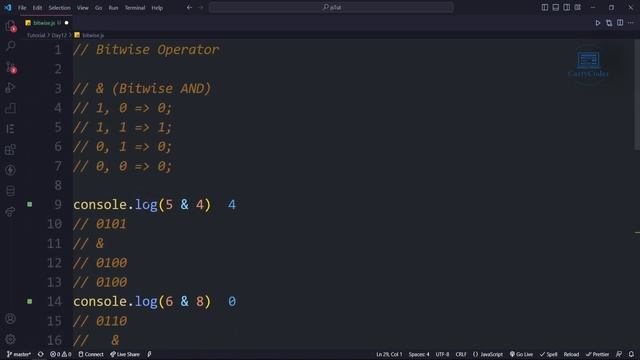Click the Run Code play button
Viewport: 640px width, 360px height.
point(598,23)
